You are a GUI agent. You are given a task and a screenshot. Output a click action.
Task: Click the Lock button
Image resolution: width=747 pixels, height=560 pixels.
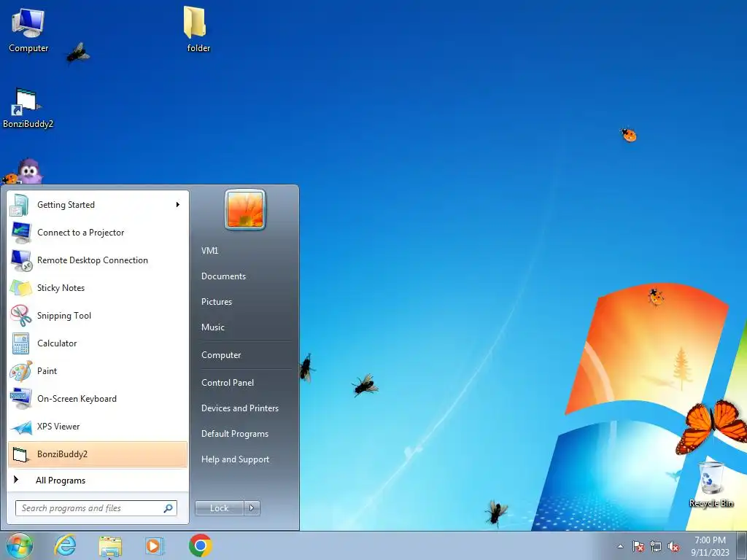tap(219, 508)
